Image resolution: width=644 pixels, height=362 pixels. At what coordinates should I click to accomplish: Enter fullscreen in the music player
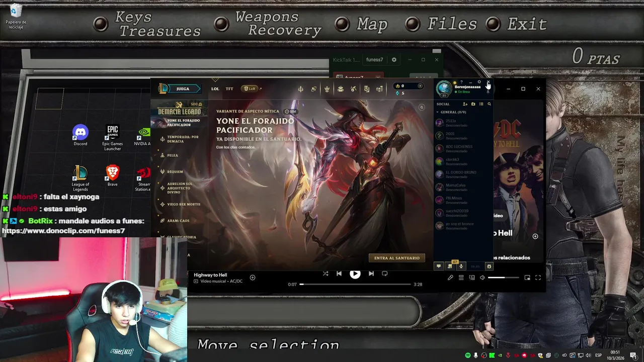point(538,278)
